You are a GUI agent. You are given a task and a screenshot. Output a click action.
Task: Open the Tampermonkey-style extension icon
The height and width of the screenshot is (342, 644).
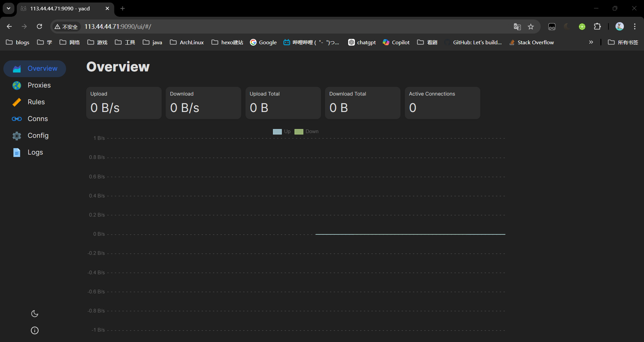coord(552,26)
